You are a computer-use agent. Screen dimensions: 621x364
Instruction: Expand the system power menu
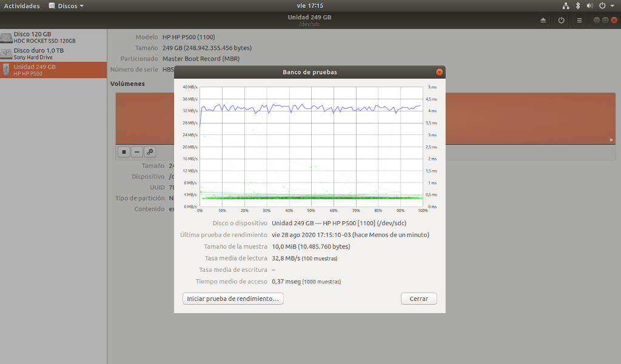(605, 5)
